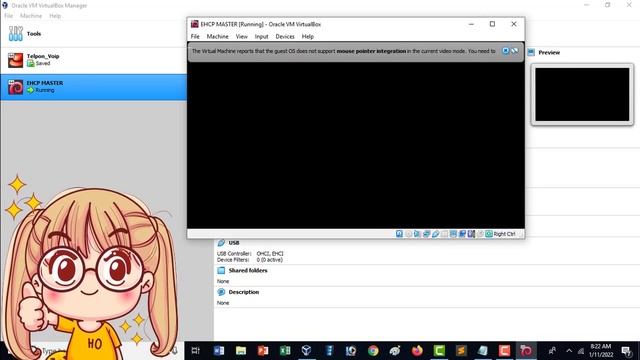Click the network adapter icon in VM status bar
640x360 pixels.
click(426, 234)
